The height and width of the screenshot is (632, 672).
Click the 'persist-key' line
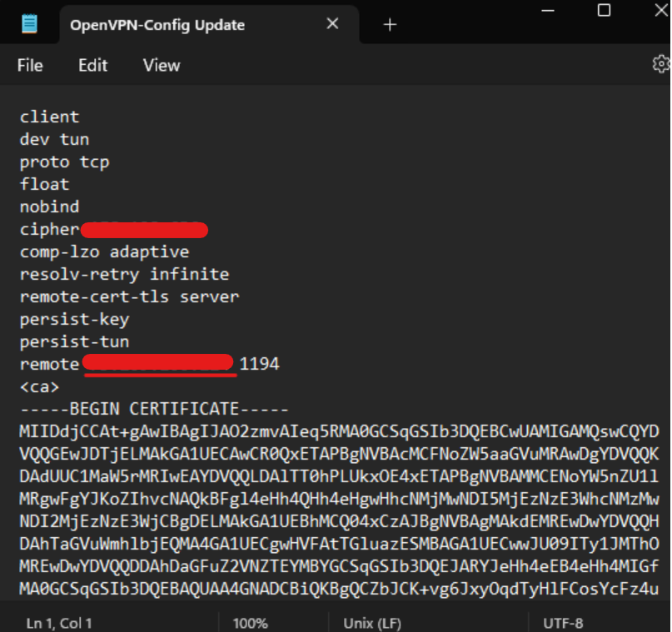[75, 320]
